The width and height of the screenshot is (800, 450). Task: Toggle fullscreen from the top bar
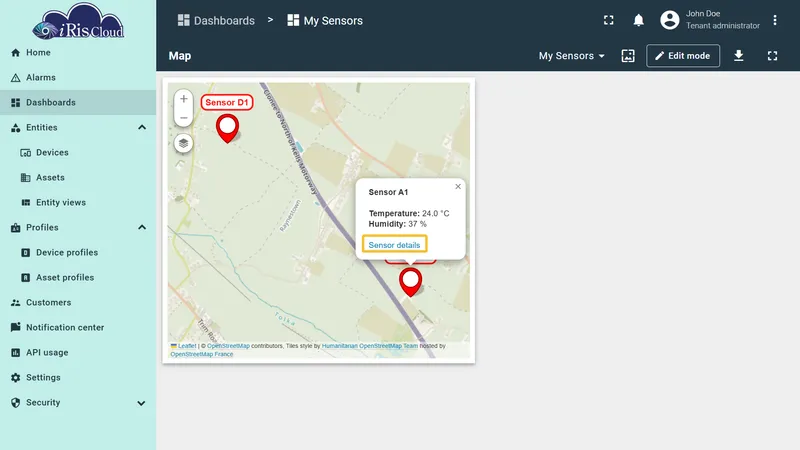609,20
